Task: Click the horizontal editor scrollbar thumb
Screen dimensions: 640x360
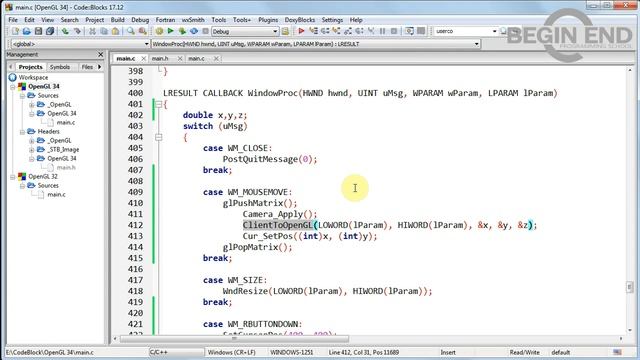Action: (x=234, y=338)
